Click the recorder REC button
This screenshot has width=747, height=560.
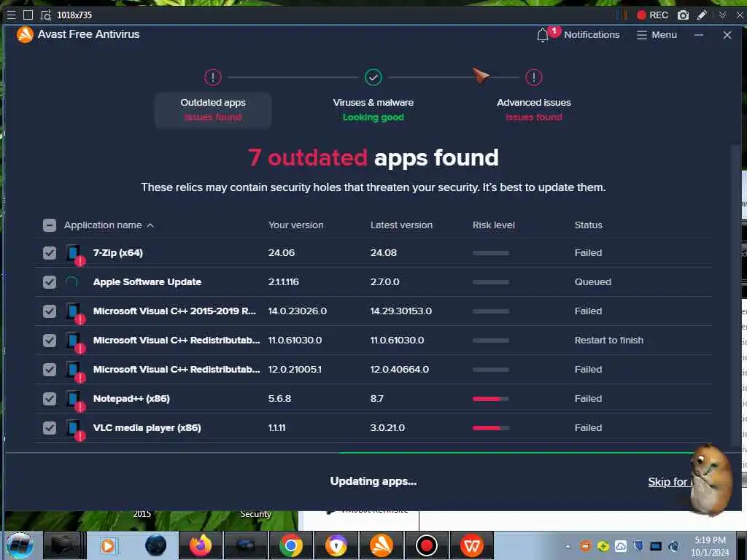[x=652, y=15]
